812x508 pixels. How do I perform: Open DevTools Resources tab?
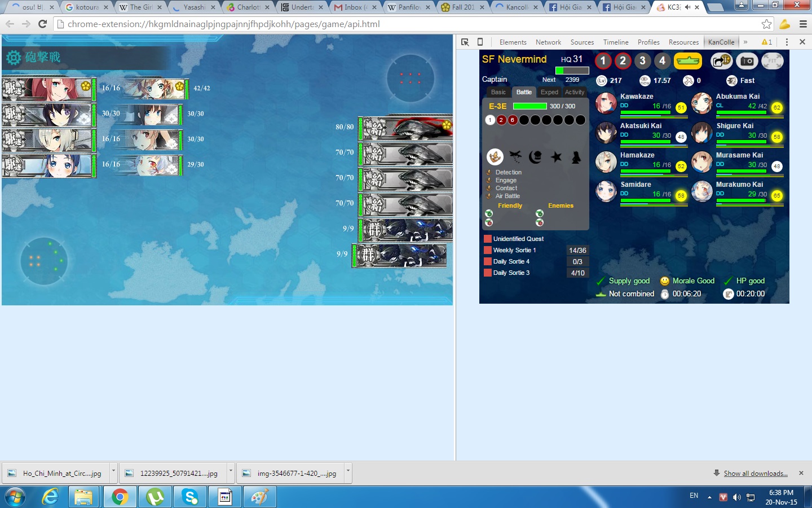coord(683,42)
